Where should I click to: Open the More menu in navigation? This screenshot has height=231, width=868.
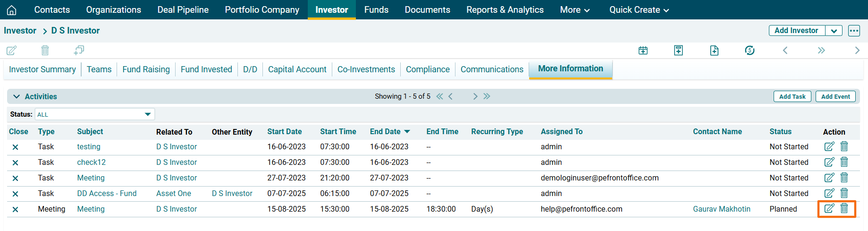(574, 10)
